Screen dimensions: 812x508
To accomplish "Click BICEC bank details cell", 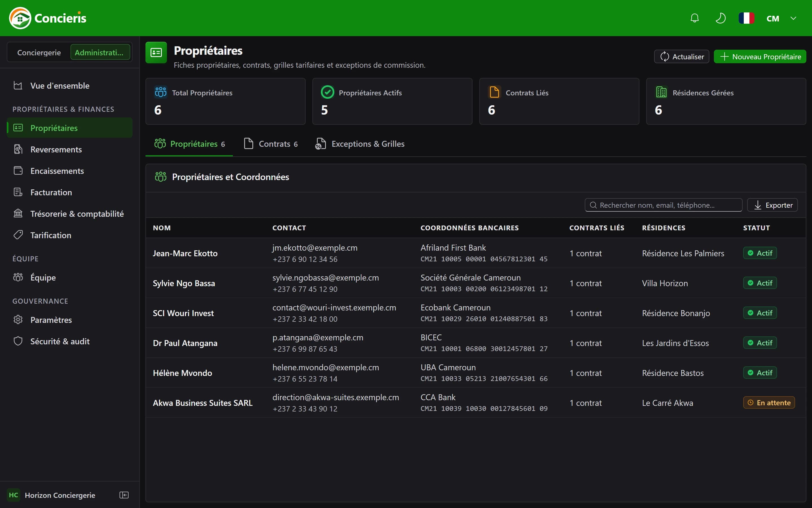I will pos(484,343).
